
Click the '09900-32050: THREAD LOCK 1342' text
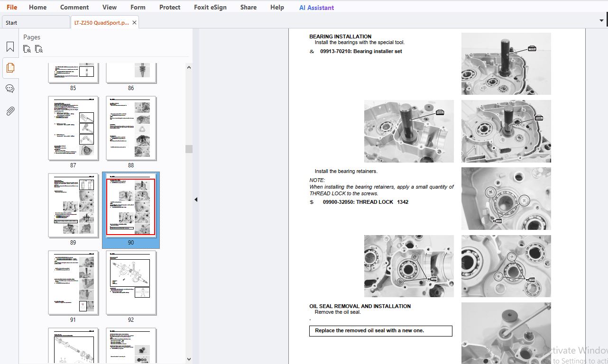366,202
